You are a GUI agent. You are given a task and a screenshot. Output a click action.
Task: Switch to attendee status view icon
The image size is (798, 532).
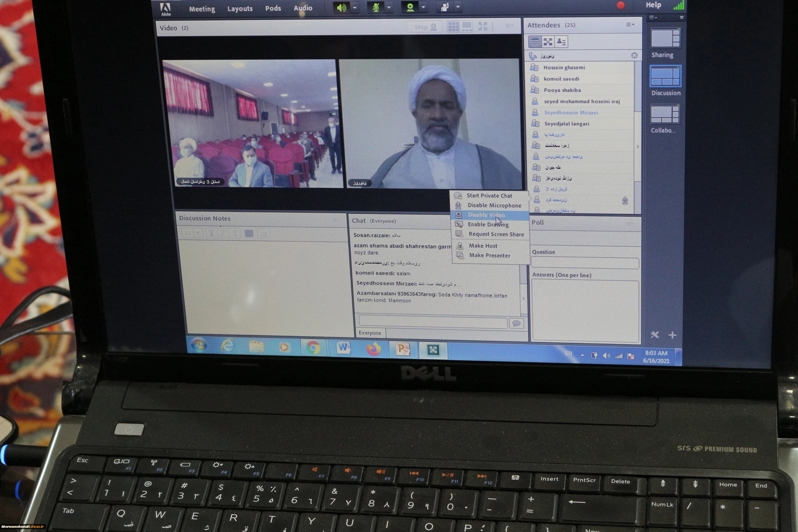click(x=561, y=42)
